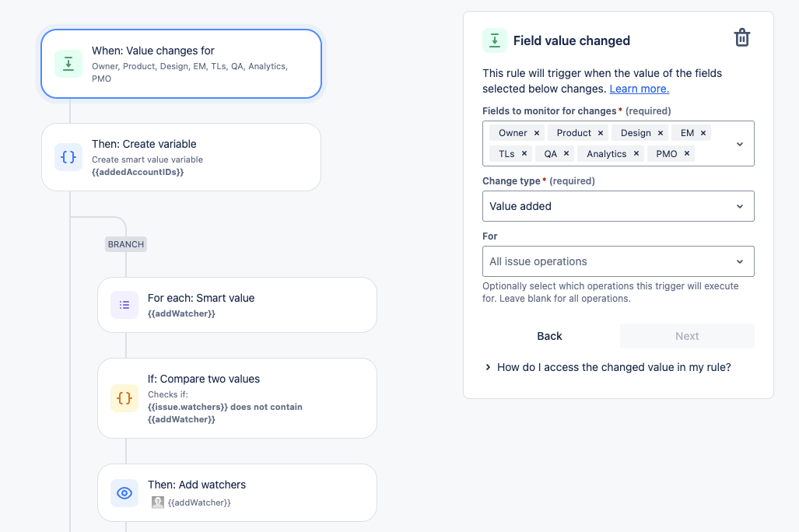Expand 'How do I access the changed value'
The height and width of the screenshot is (532, 799).
pos(608,367)
